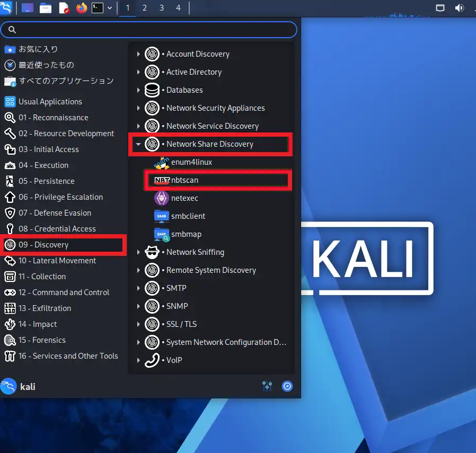
Task: Open the terminal launcher dropdown arrow
Action: point(110,8)
